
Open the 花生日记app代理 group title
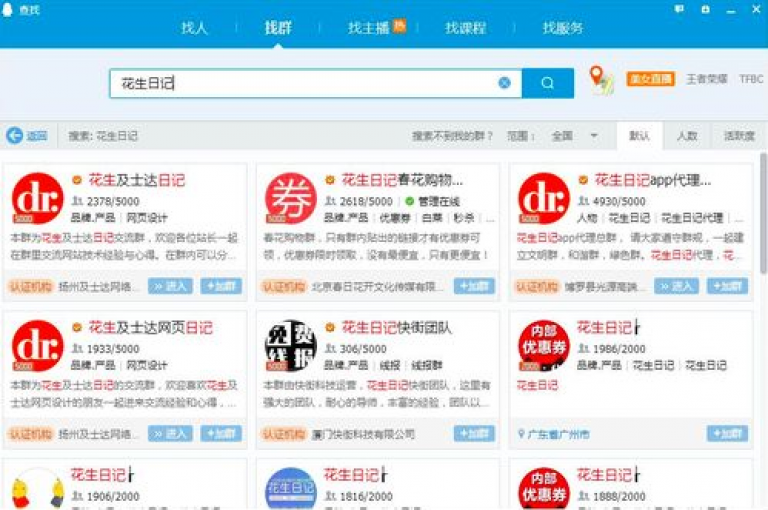(x=652, y=180)
